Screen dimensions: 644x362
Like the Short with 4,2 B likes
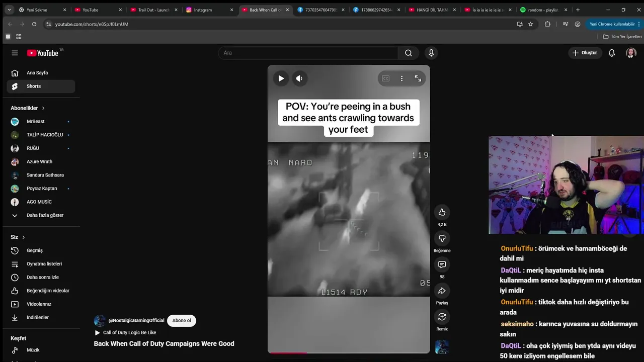pyautogui.click(x=442, y=212)
